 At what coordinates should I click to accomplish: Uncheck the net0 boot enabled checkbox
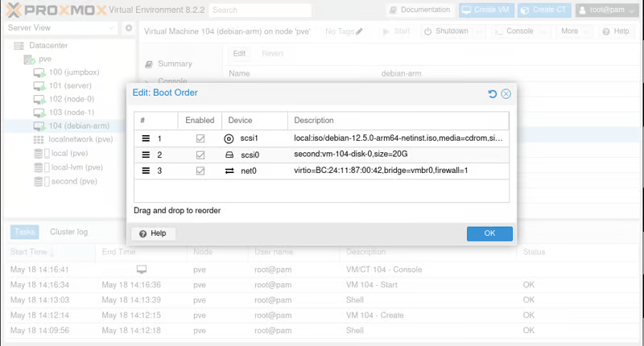pyautogui.click(x=200, y=171)
